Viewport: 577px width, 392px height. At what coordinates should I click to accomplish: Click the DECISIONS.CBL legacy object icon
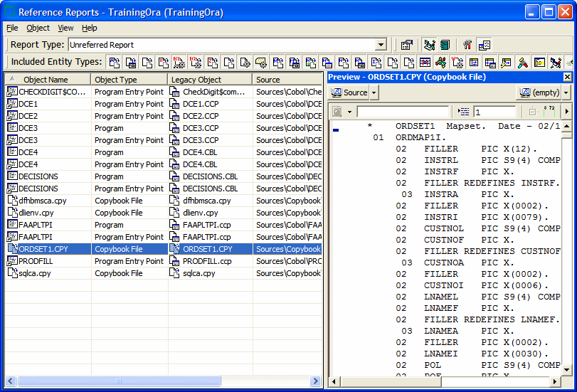pyautogui.click(x=175, y=176)
